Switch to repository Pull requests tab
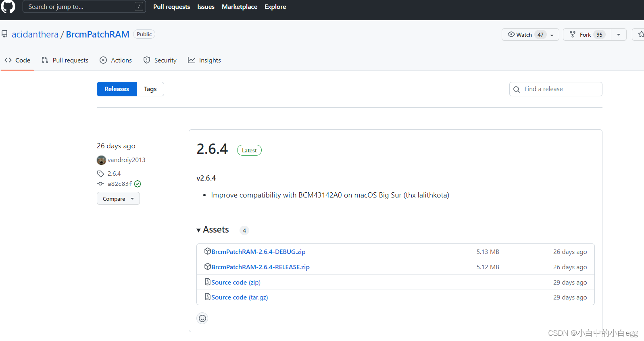Viewport: 644px width, 341px height. pyautogui.click(x=65, y=60)
